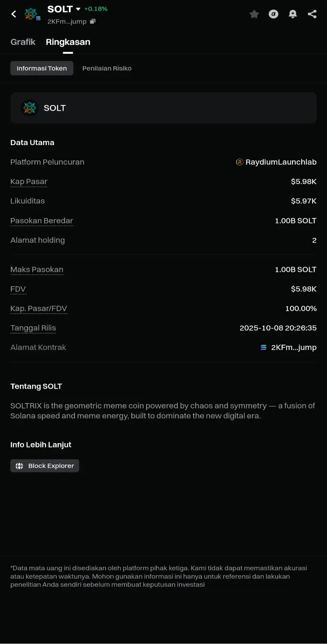Tap the share icon
This screenshot has width=327, height=644.
pos(312,14)
